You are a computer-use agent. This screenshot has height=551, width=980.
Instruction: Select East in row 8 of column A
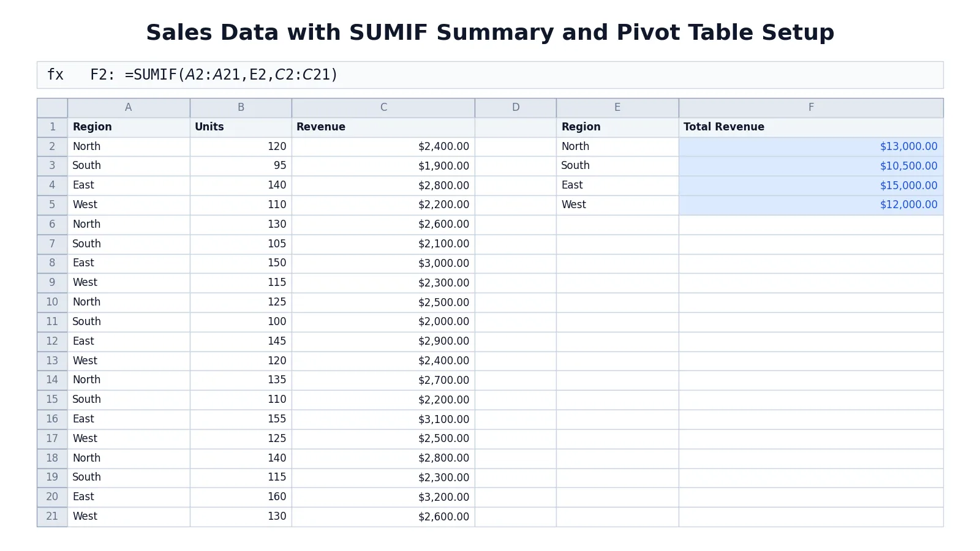click(129, 263)
